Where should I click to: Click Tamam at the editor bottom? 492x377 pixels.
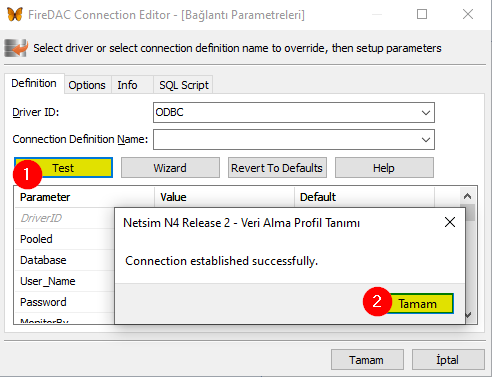367,360
